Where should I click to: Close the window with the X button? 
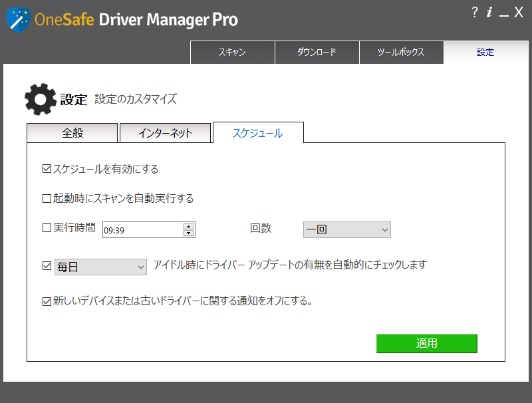coord(519,13)
